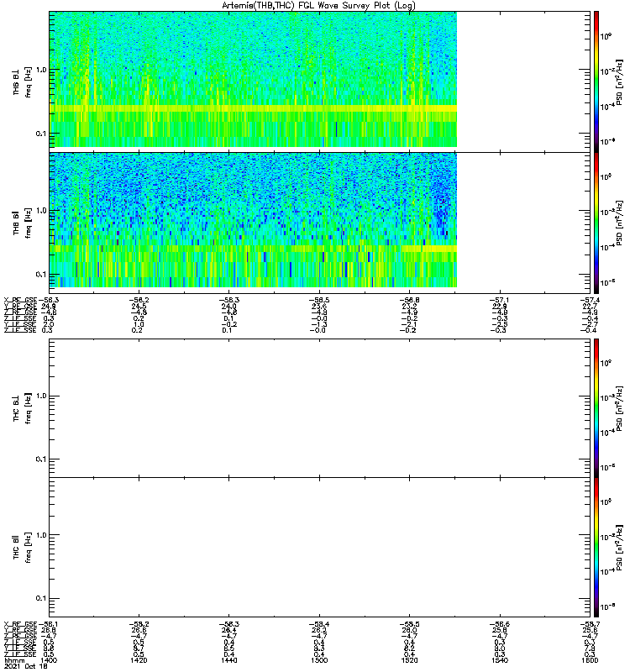Click the Y_RE_GSE value 23.6 under THB panels

(319, 306)
